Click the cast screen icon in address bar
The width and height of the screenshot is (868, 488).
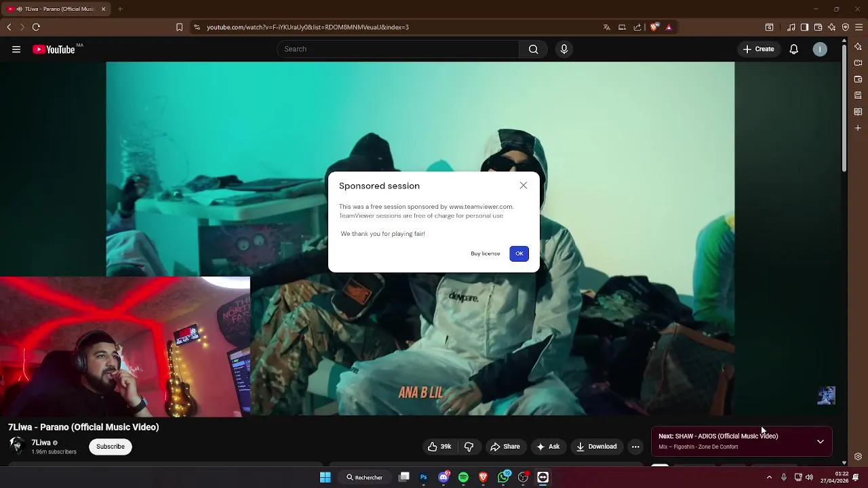[x=622, y=27]
